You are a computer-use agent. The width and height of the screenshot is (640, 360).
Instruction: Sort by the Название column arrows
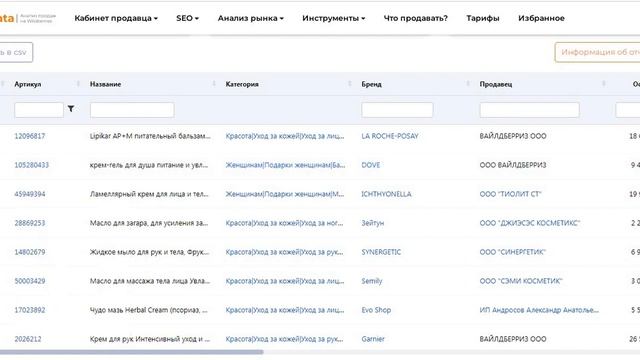point(214,84)
